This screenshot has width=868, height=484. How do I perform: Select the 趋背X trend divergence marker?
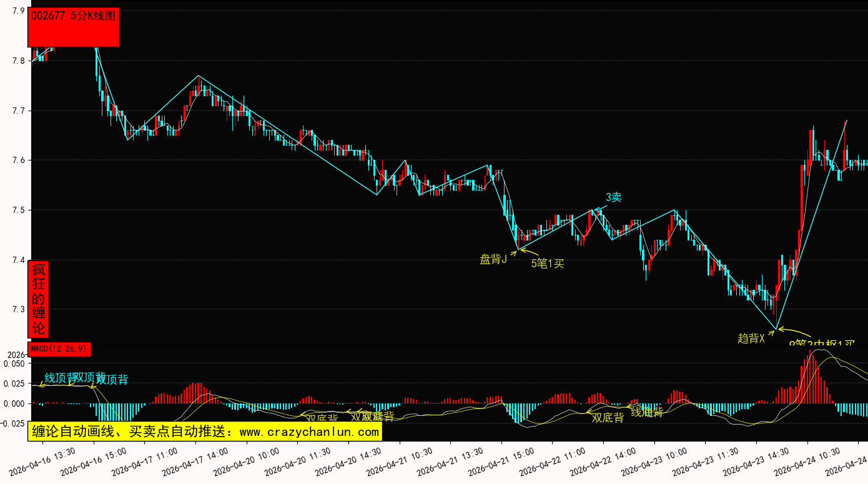[751, 338]
